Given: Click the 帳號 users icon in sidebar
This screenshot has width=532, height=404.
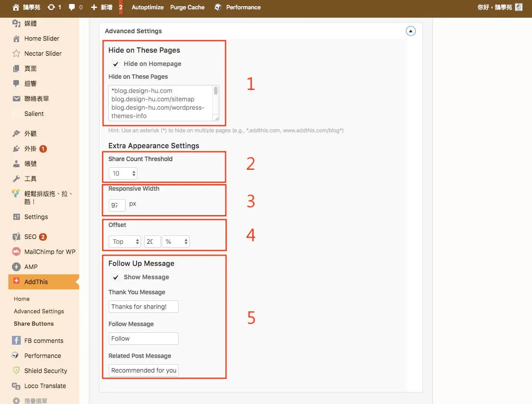Looking at the screenshot, I should coord(16,164).
